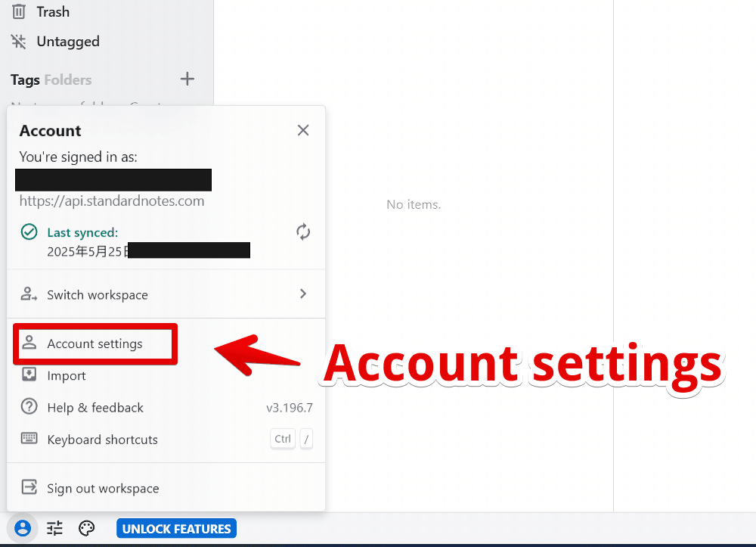Open the themes palette icon
756x547 pixels.
pos(87,529)
